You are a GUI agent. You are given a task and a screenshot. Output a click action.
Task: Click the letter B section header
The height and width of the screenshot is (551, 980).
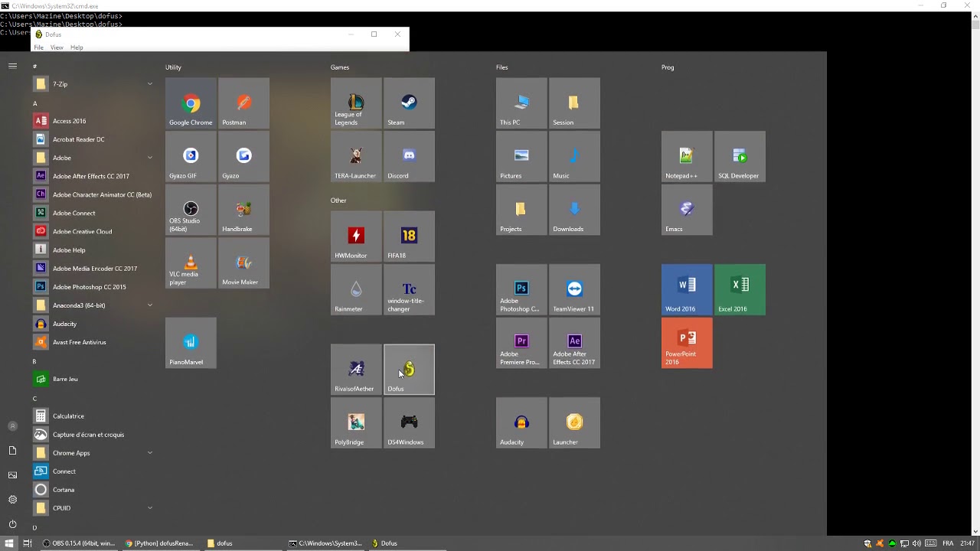pyautogui.click(x=34, y=361)
